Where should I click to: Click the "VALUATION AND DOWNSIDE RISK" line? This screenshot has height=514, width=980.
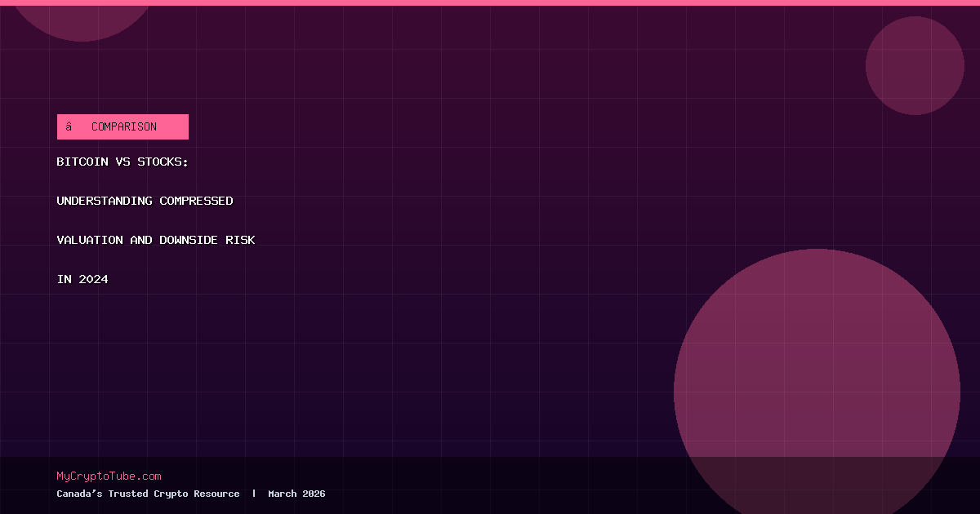155,240
